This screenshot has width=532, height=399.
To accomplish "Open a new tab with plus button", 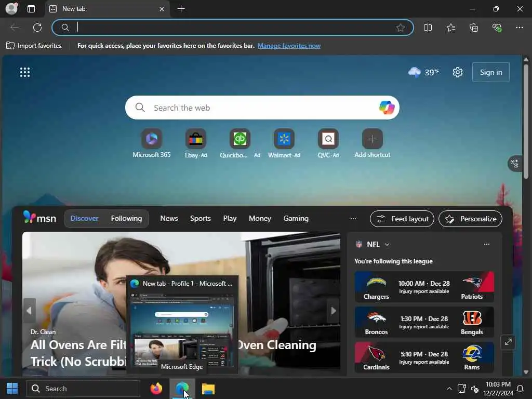I will [x=181, y=9].
